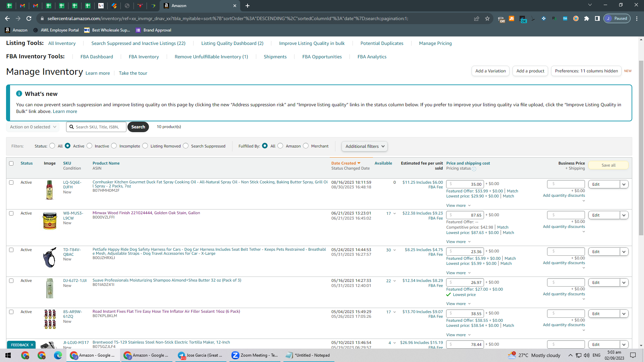Open the Telegram chat with Jose Garcia
644x362 pixels.
pos(200,355)
